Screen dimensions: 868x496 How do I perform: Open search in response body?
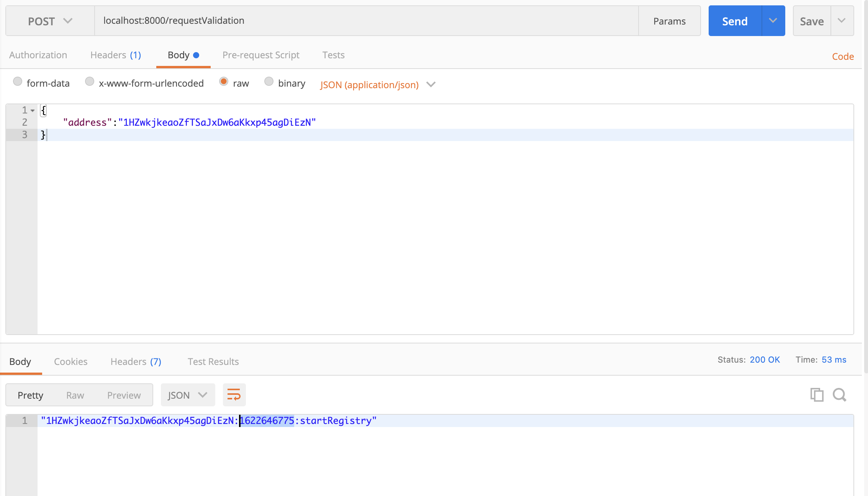click(839, 395)
